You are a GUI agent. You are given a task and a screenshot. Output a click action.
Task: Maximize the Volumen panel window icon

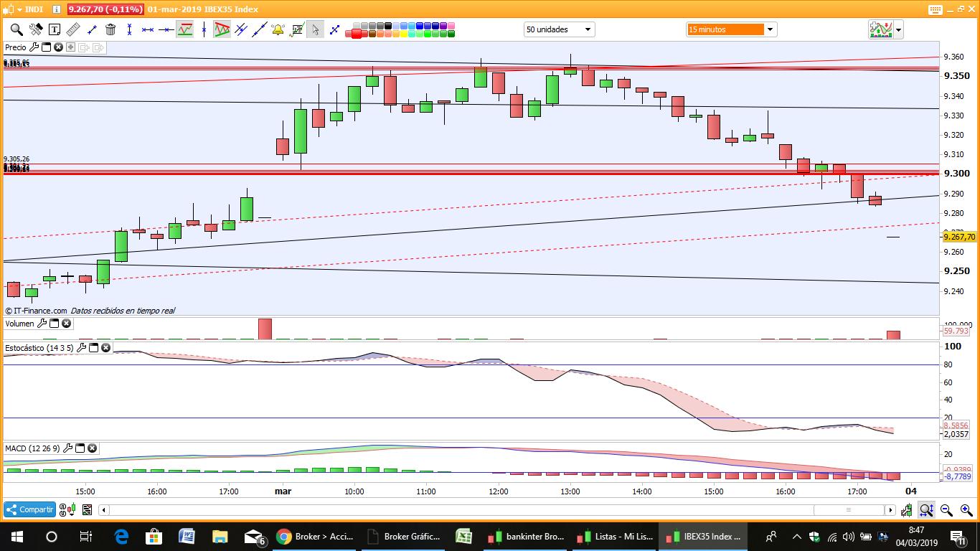pyautogui.click(x=54, y=324)
